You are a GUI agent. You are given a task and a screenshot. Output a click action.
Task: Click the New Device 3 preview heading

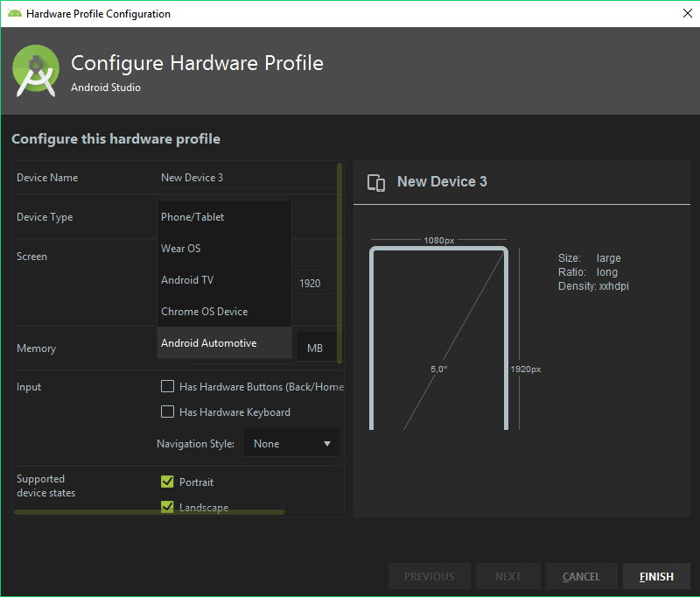click(x=442, y=182)
